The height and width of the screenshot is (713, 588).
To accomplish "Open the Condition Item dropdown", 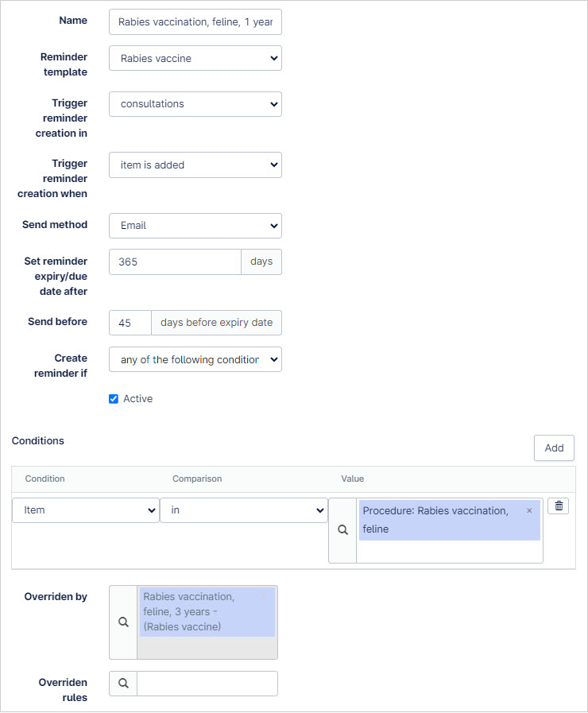I will [x=86, y=510].
